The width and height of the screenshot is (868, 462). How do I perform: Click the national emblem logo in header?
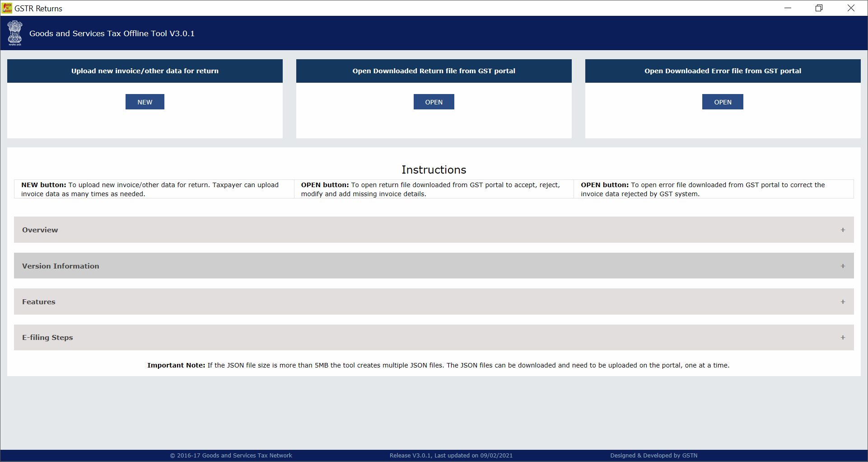tap(15, 33)
